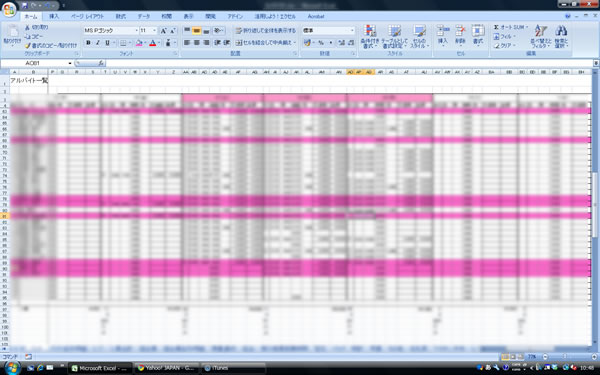The width and height of the screenshot is (600, 375).
Task: Toggle Underline formatting
Action: (108, 43)
